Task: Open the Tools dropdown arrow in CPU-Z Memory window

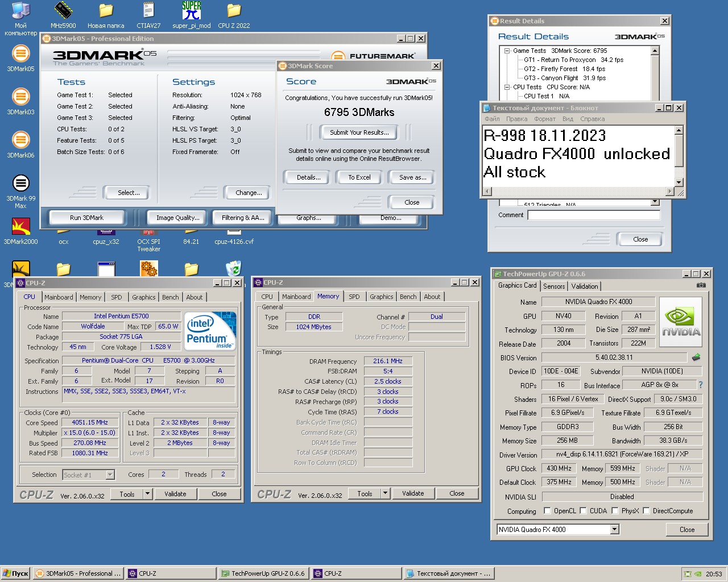Action: coord(385,493)
